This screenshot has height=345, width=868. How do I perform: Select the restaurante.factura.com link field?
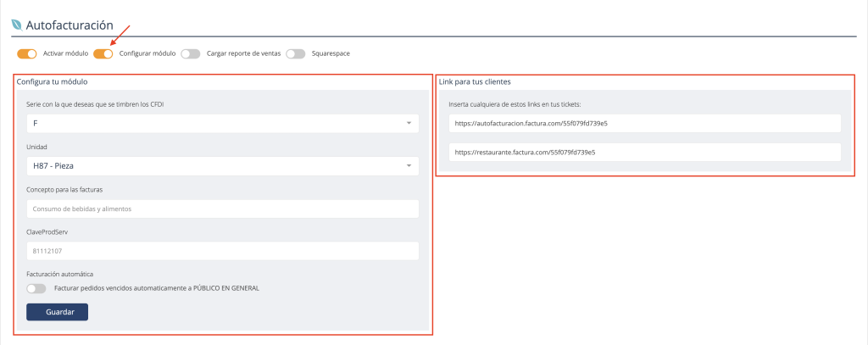click(x=645, y=152)
